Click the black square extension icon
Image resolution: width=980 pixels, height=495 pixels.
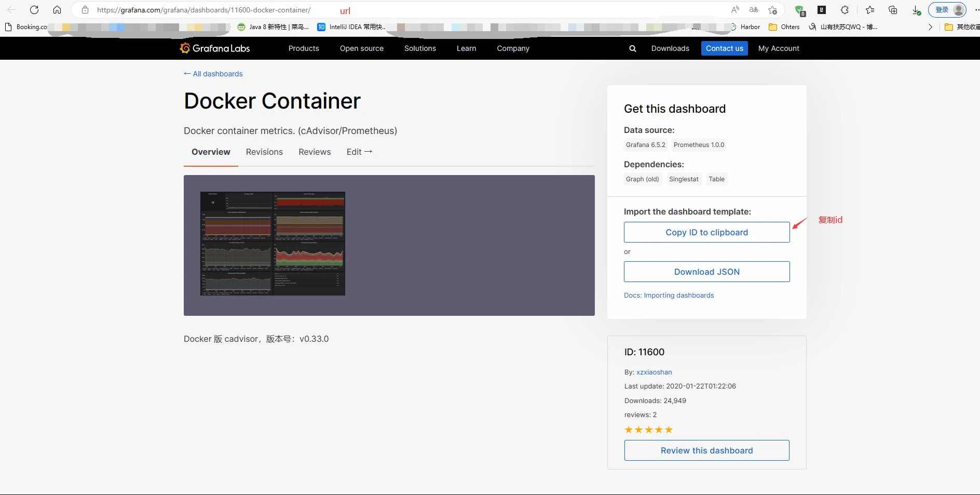click(x=822, y=10)
